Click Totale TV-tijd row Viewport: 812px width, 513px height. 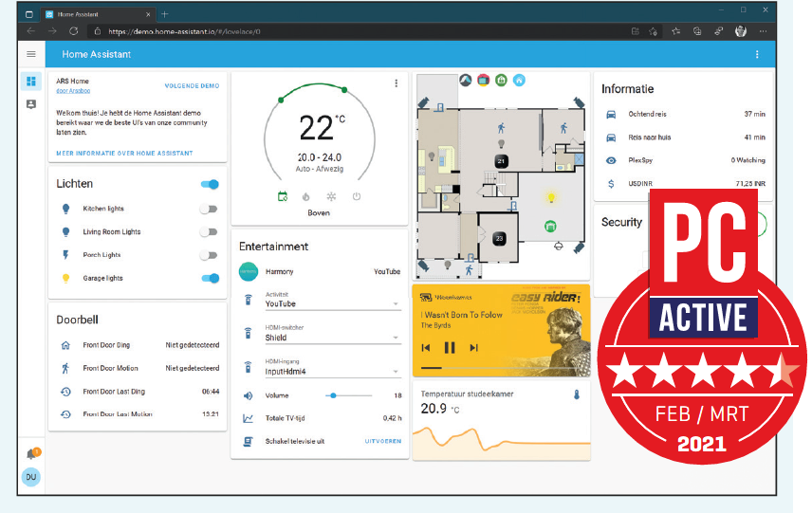point(321,418)
